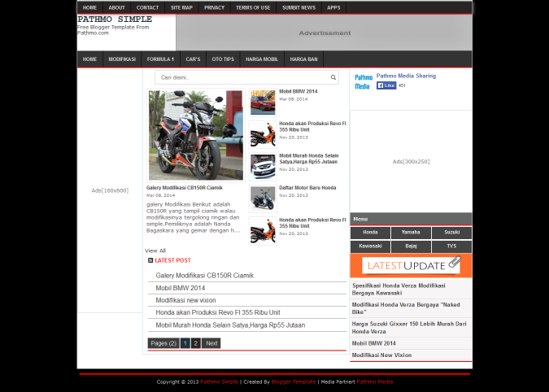Go to page 1 in pagination

point(185,343)
